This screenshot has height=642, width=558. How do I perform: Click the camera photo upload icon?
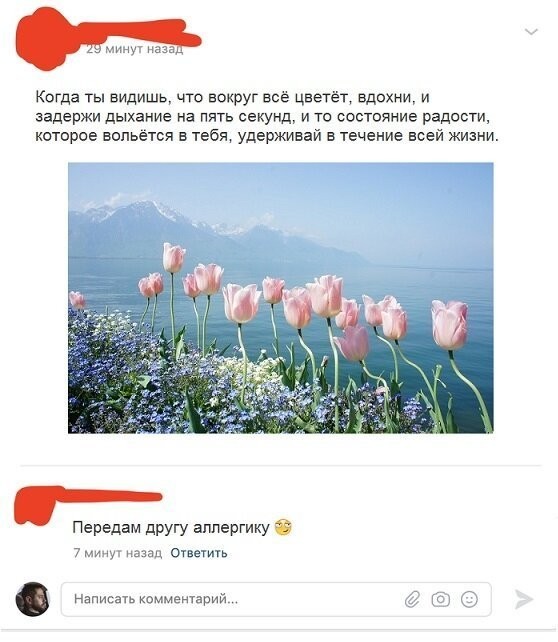[441, 599]
